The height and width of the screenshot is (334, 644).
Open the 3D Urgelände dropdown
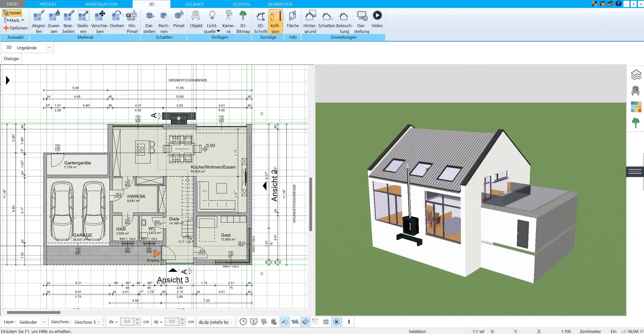tap(49, 48)
